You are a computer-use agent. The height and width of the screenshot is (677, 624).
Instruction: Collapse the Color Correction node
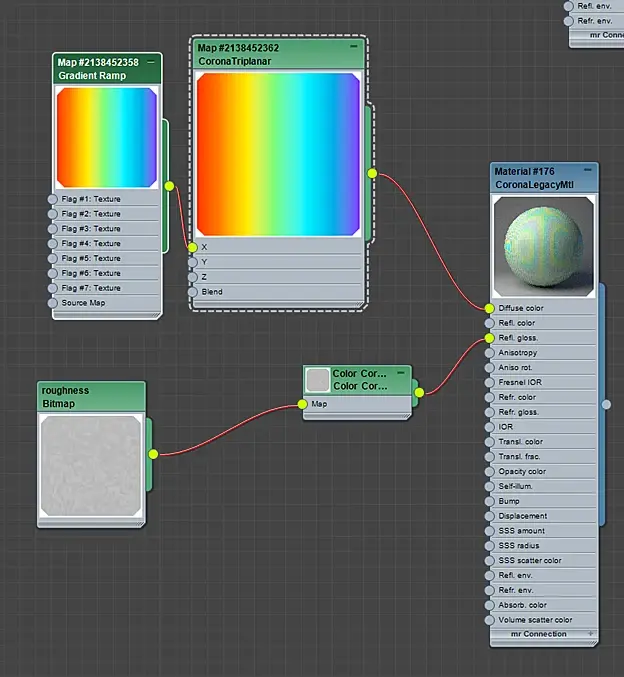point(401,372)
